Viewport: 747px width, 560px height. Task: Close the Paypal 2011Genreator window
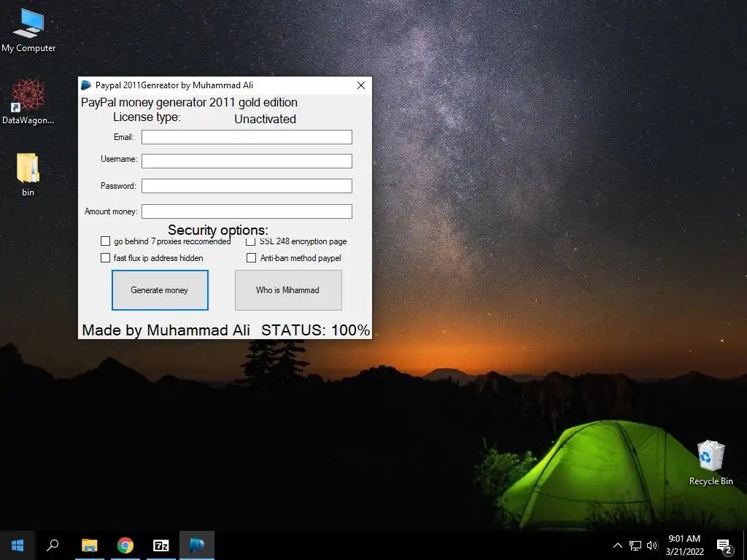(x=361, y=85)
